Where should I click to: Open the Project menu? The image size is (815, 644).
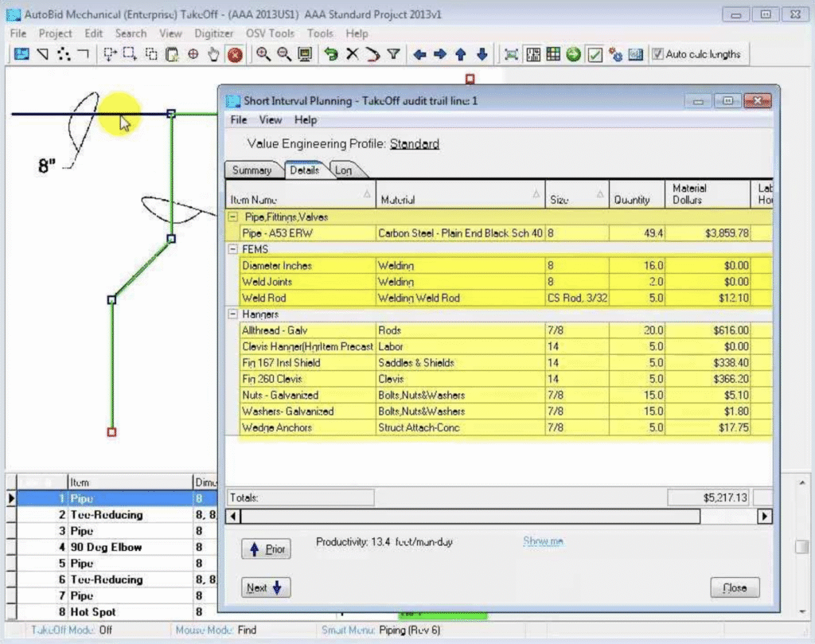tap(55, 33)
